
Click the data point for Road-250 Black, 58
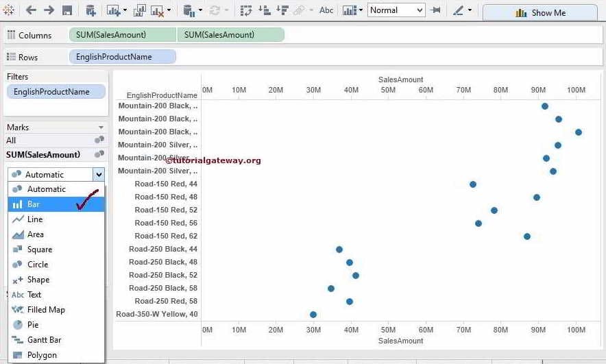point(331,289)
